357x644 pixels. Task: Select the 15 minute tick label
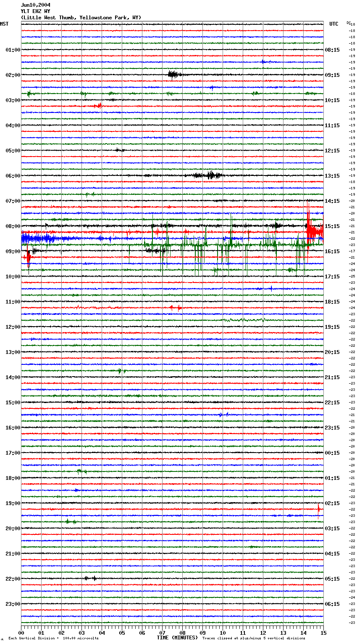(323, 633)
